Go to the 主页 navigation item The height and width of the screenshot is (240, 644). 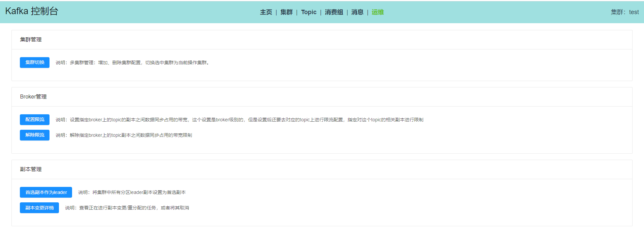coord(266,12)
